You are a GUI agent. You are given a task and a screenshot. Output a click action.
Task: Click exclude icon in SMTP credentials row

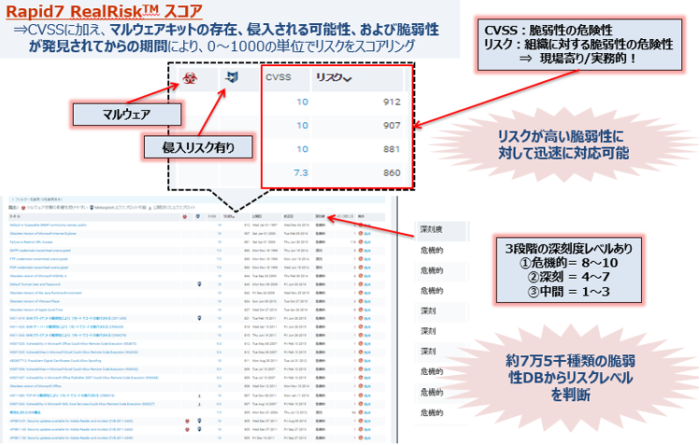coord(361,250)
